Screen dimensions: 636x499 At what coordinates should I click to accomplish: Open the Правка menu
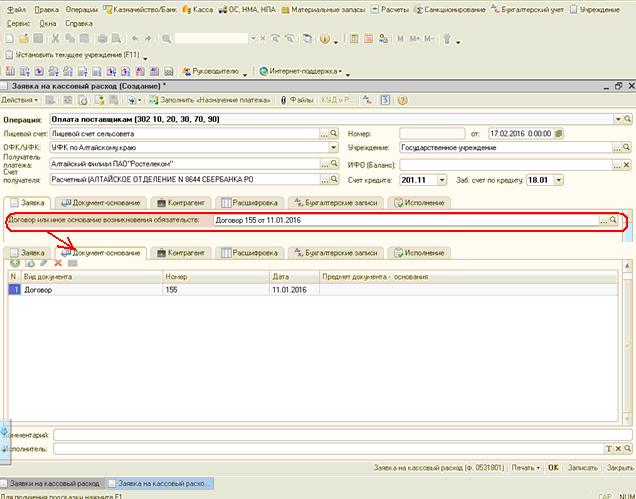coord(47,9)
